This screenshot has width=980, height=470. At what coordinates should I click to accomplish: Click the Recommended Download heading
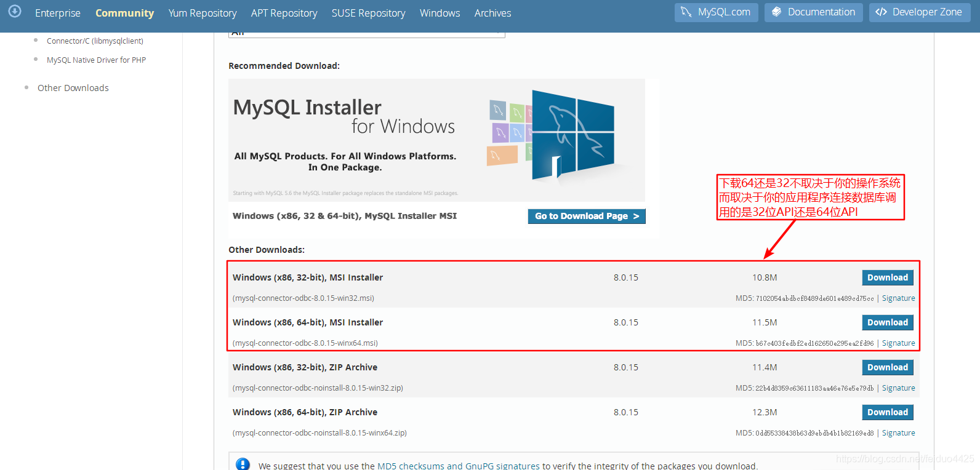coord(284,66)
